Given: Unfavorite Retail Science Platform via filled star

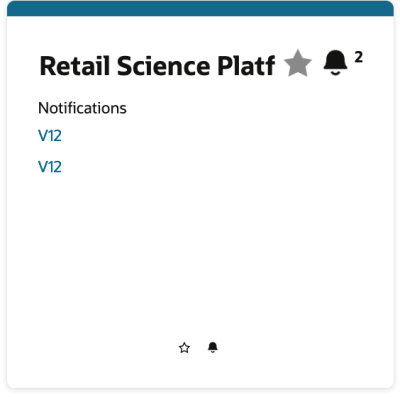Looking at the screenshot, I should tap(298, 63).
